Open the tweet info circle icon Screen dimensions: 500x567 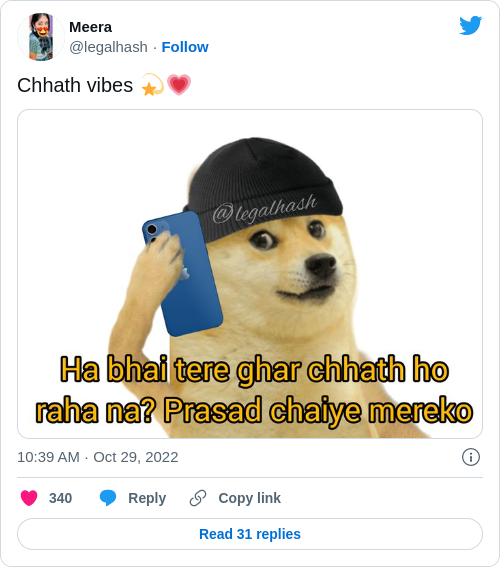[471, 457]
